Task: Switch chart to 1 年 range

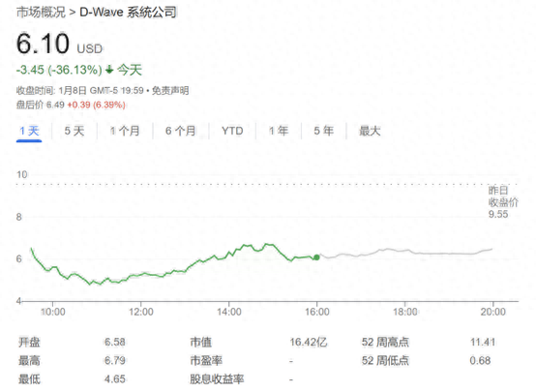Action: pos(279,131)
